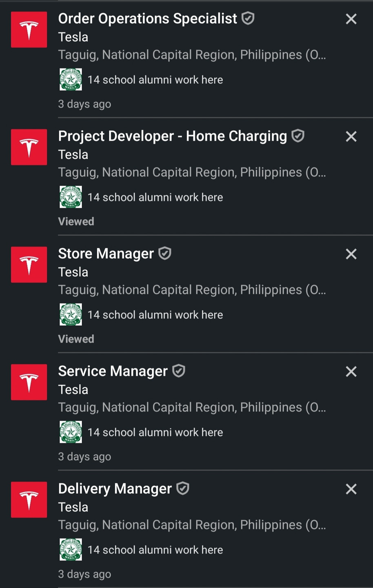Image resolution: width=373 pixels, height=588 pixels.
Task: Dismiss the Order Operations Specialist job listing
Action: point(351,19)
